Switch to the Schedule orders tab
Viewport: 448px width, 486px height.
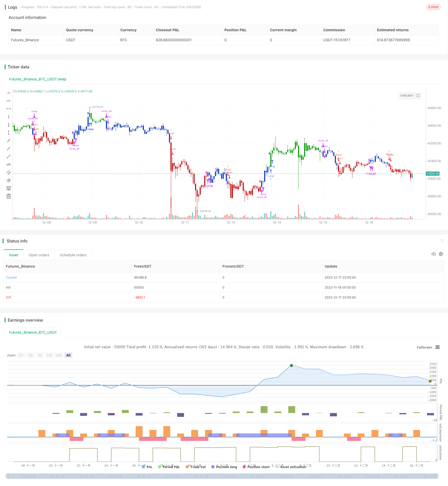tap(73, 255)
